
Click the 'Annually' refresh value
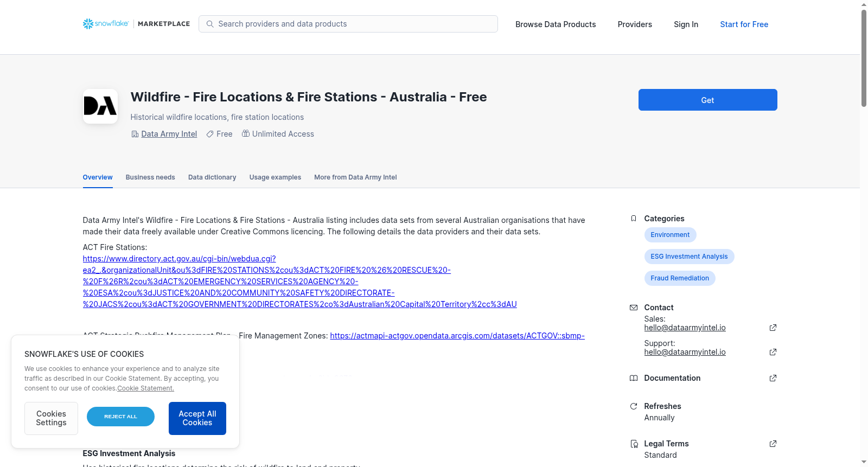(659, 418)
